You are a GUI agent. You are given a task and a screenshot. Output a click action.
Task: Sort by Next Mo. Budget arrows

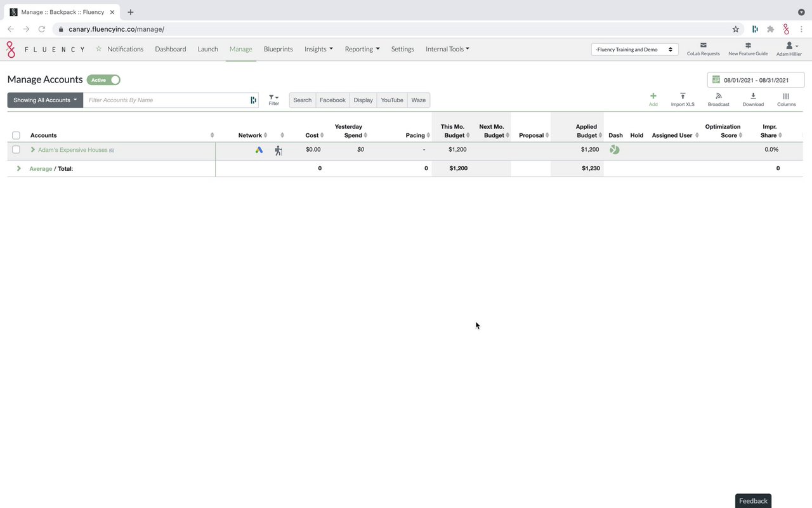(507, 135)
